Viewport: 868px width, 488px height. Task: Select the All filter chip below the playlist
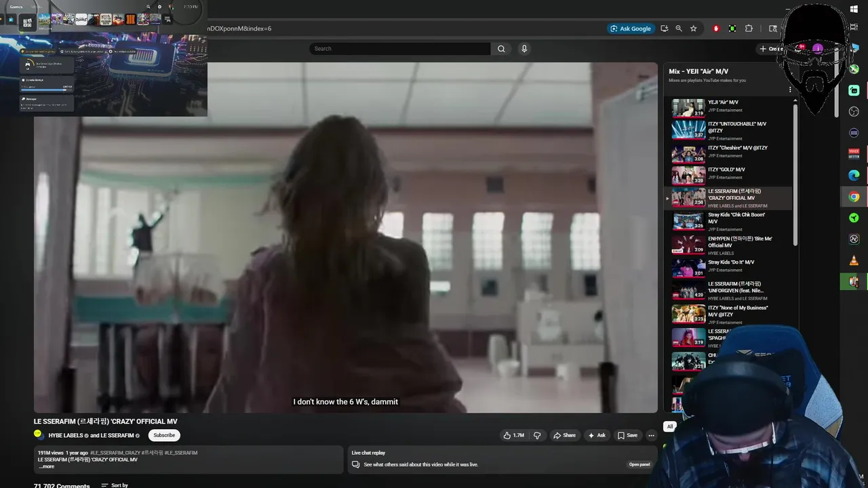pos(669,426)
